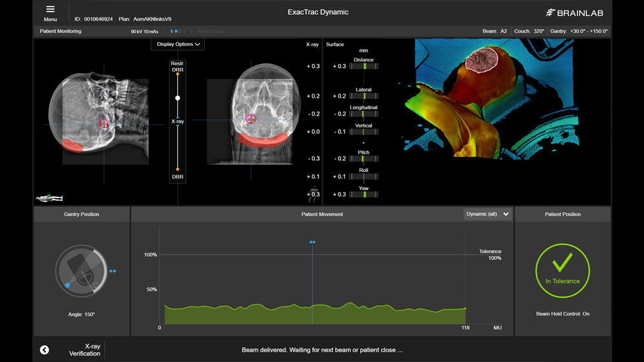644x362 pixels.
Task: Click the X-ray column header
Action: coord(312,45)
